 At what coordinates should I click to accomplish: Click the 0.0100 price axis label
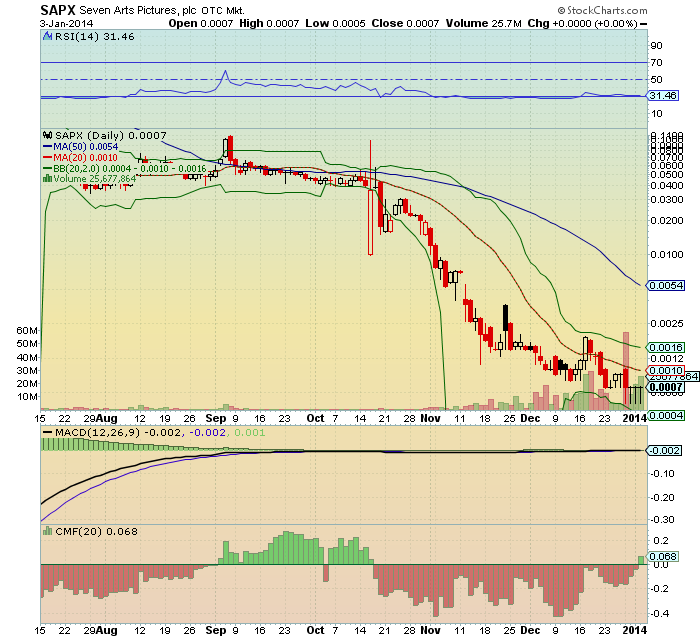point(667,255)
